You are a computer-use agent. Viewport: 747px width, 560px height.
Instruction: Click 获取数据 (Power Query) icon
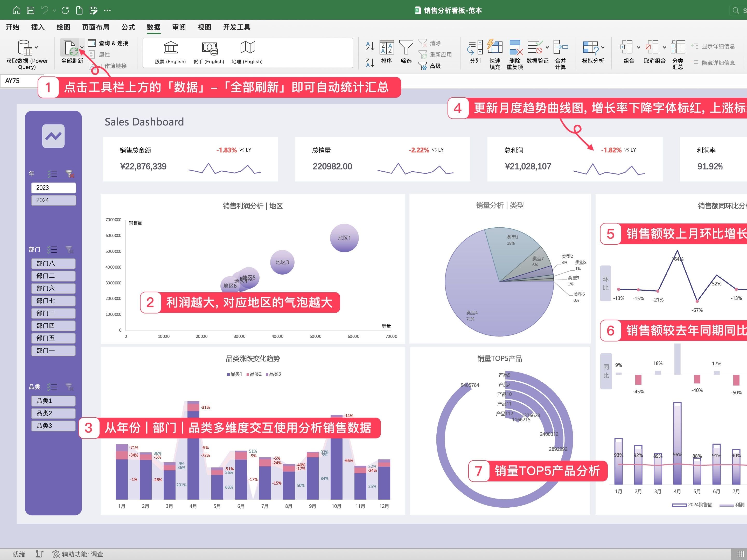tap(25, 48)
